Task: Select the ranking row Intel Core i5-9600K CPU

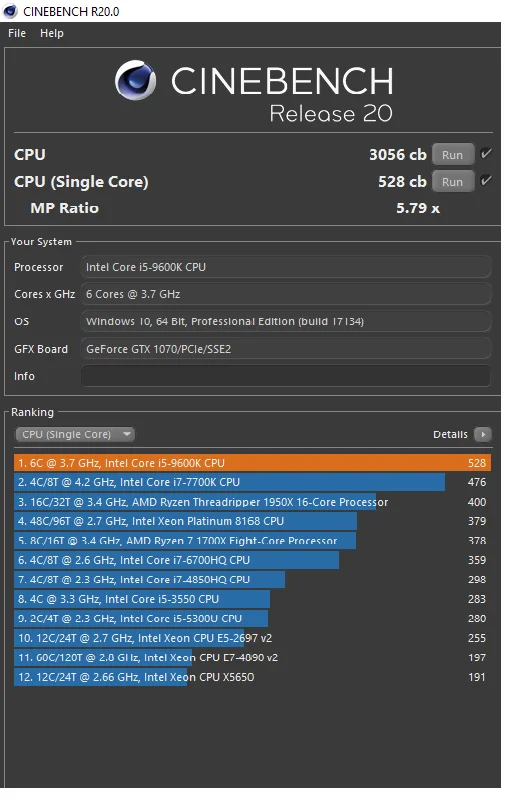Action: click(252, 463)
